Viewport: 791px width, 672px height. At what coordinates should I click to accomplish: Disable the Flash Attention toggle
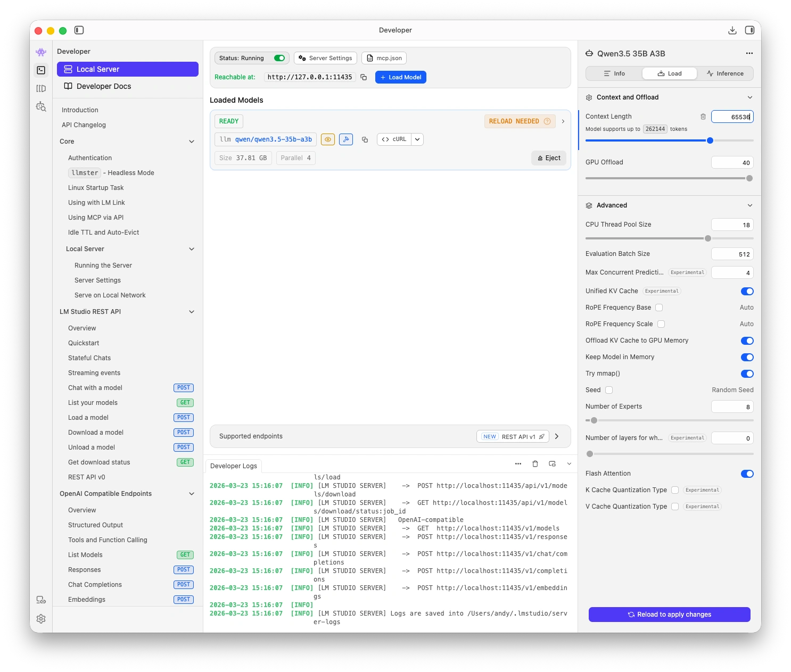pyautogui.click(x=747, y=474)
